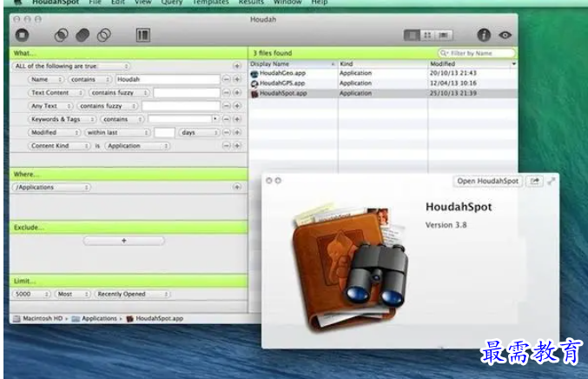Open 'contains fuzzy' dropdown in Any Text row

click(108, 106)
